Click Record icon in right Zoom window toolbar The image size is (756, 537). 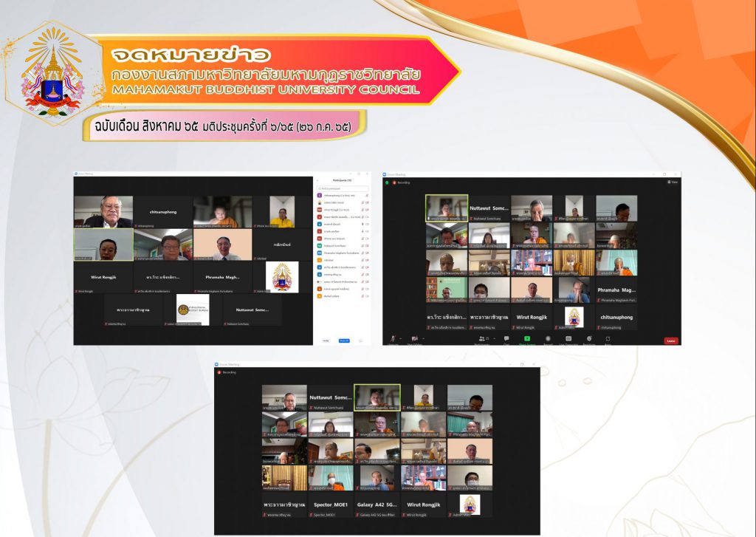548,338
